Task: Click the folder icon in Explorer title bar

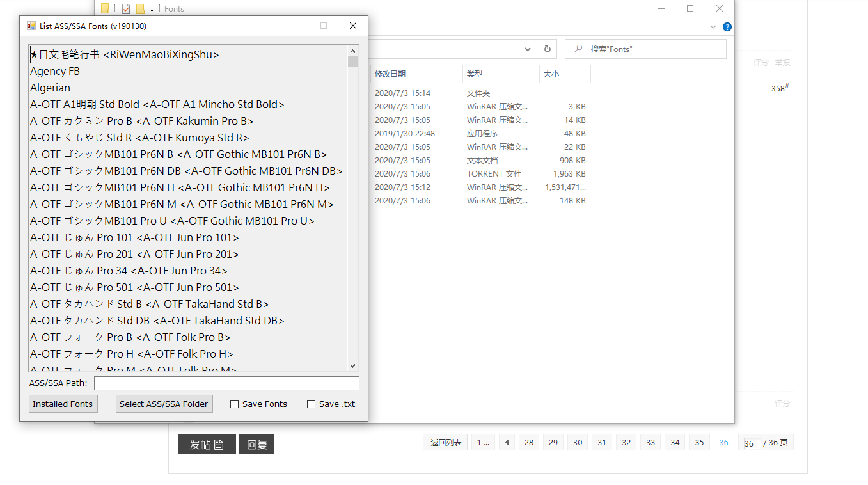Action: [x=105, y=9]
